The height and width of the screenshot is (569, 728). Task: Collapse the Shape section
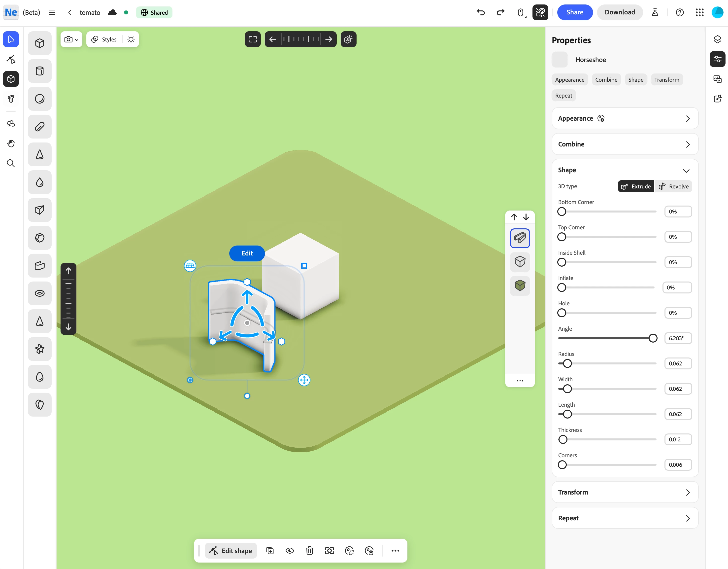tap(686, 171)
